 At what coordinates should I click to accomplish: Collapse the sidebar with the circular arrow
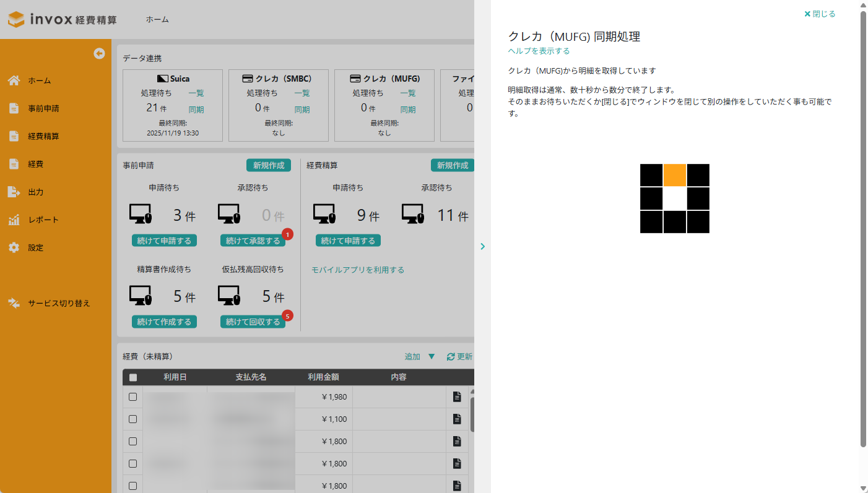coord(100,54)
